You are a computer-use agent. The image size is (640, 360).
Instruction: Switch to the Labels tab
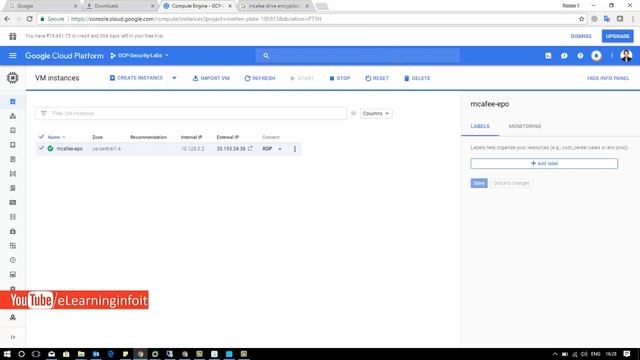pos(480,126)
